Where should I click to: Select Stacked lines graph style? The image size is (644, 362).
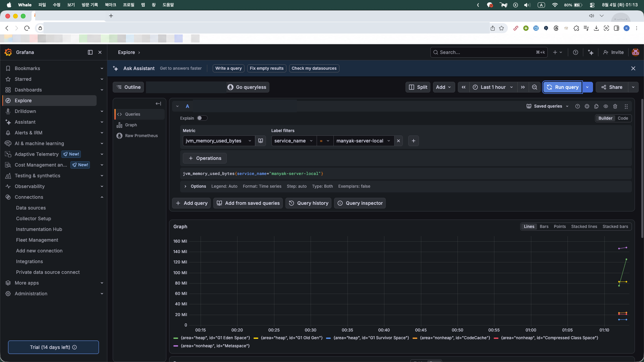click(x=584, y=227)
